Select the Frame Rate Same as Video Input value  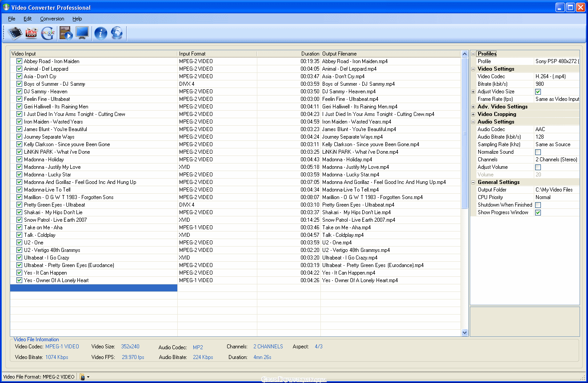tap(557, 99)
